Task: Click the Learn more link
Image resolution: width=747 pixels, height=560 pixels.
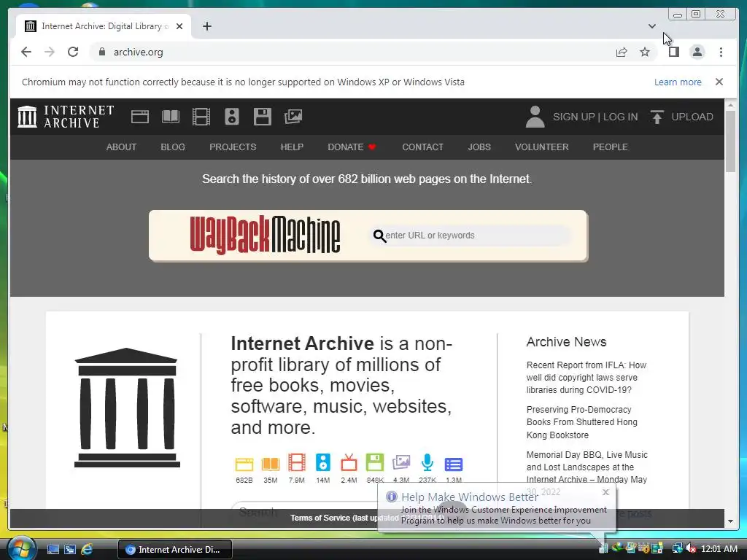Action: [x=678, y=82]
